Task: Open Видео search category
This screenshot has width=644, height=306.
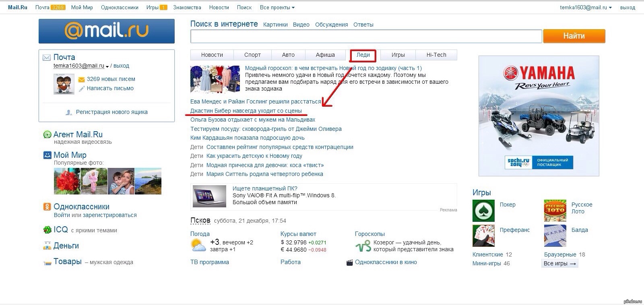Action: pyautogui.click(x=301, y=25)
